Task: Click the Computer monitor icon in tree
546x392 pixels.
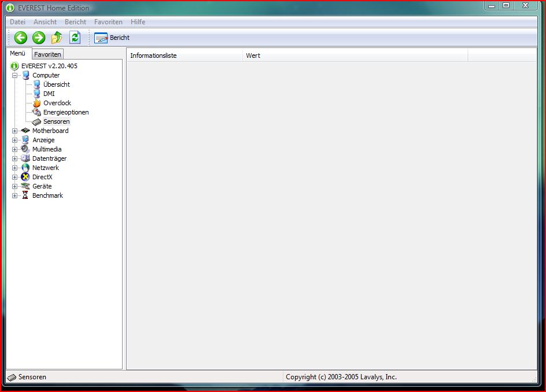Action: [x=26, y=75]
